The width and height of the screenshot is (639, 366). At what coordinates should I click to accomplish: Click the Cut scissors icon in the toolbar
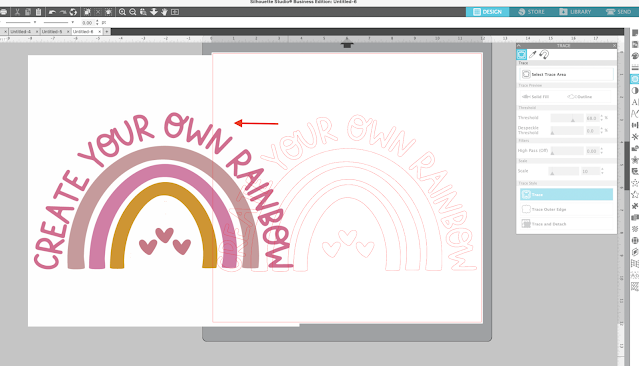click(17, 12)
